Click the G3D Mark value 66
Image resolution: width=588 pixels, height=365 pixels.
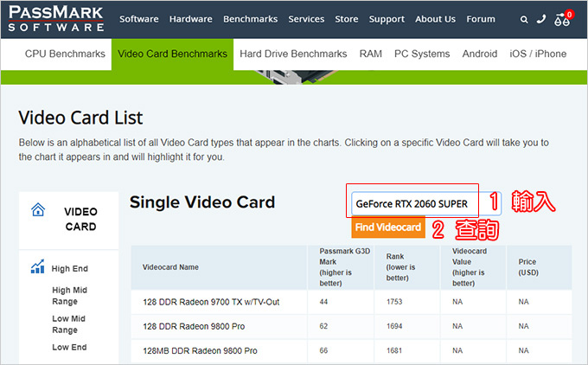coord(323,350)
